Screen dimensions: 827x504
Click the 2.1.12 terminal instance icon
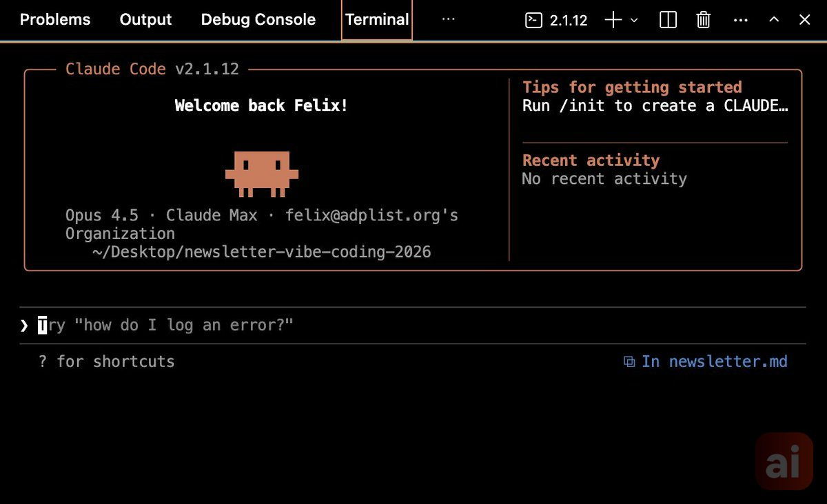533,20
